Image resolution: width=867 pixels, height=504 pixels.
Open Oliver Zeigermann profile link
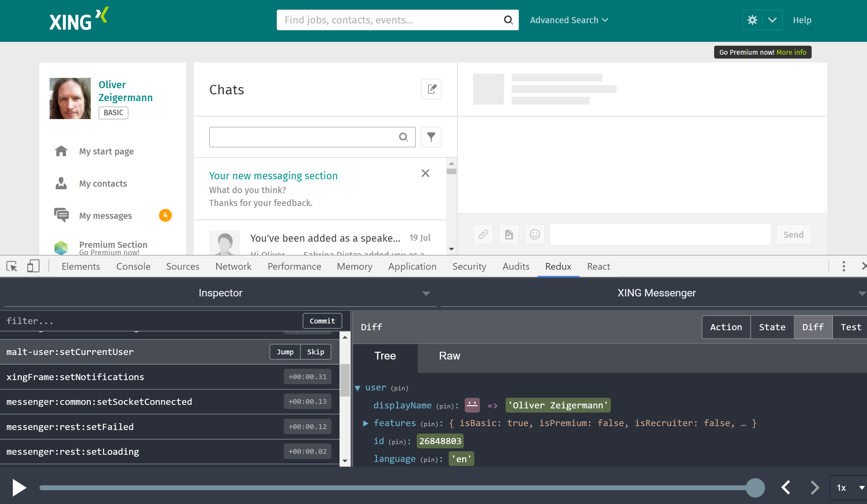[x=126, y=91]
